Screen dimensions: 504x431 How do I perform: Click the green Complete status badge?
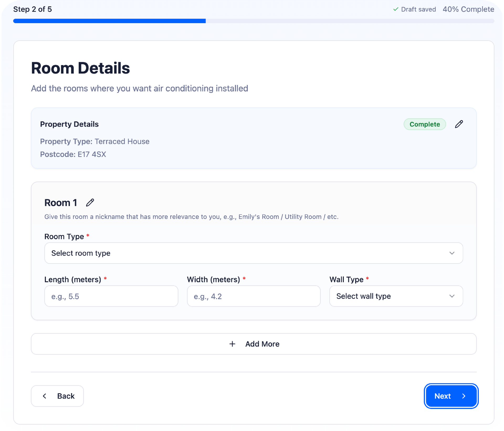(x=424, y=124)
